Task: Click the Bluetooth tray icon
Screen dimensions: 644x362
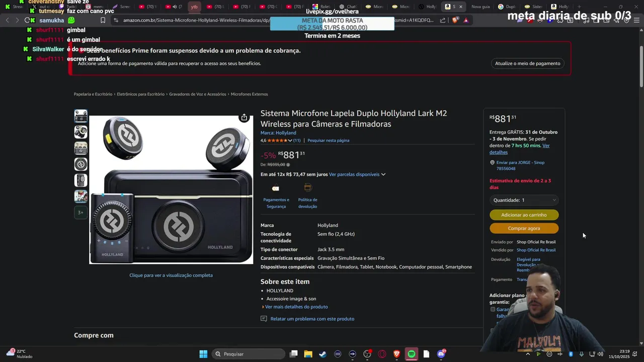Action: tap(571, 354)
